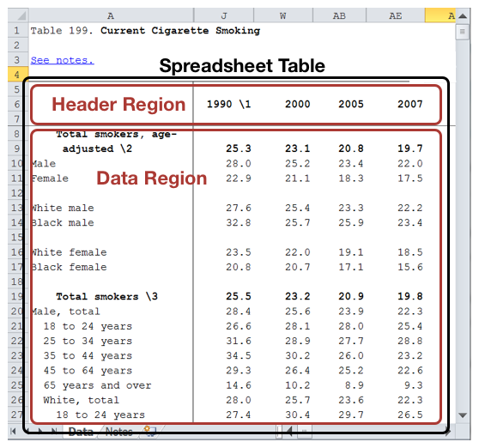The height and width of the screenshot is (448, 479).
Task: Click the insert worksheet icon
Action: 149,431
